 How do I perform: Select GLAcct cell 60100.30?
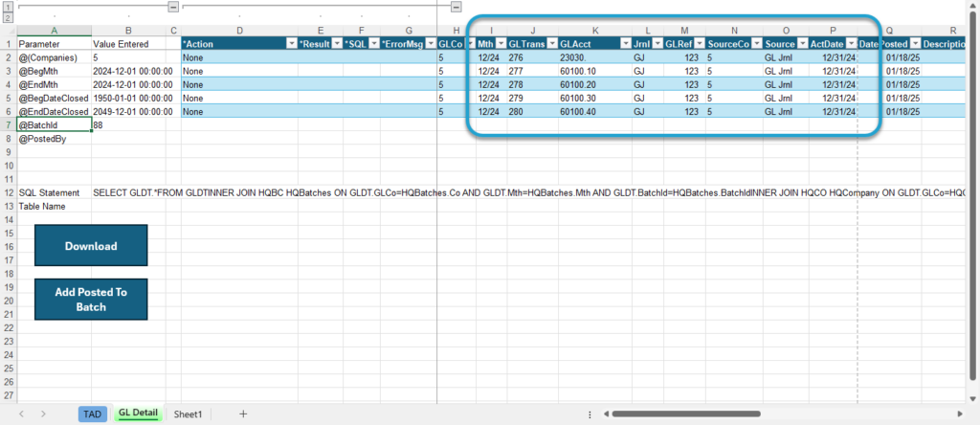(595, 99)
